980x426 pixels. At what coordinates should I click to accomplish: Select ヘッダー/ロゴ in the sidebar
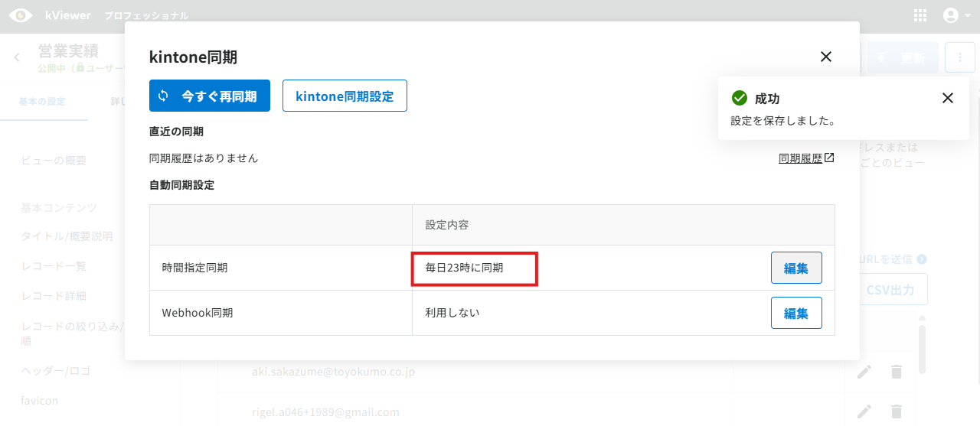[x=55, y=371]
